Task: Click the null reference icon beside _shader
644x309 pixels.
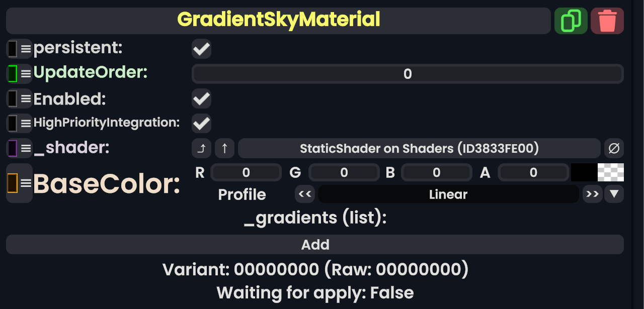Action: (614, 148)
